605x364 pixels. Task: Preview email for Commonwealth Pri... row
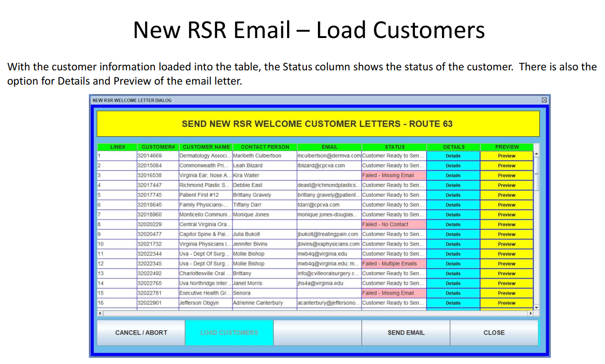pyautogui.click(x=507, y=166)
